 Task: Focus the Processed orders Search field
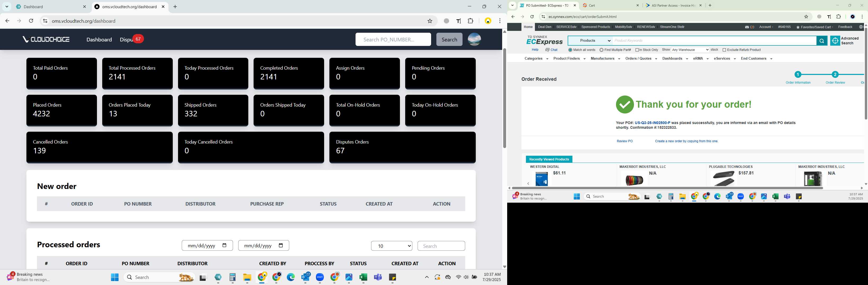(441, 246)
